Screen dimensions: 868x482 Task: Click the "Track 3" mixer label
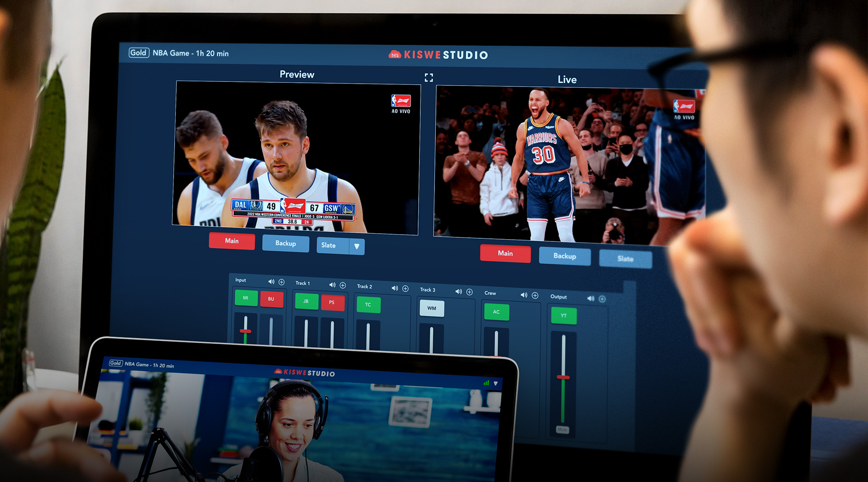click(x=428, y=290)
